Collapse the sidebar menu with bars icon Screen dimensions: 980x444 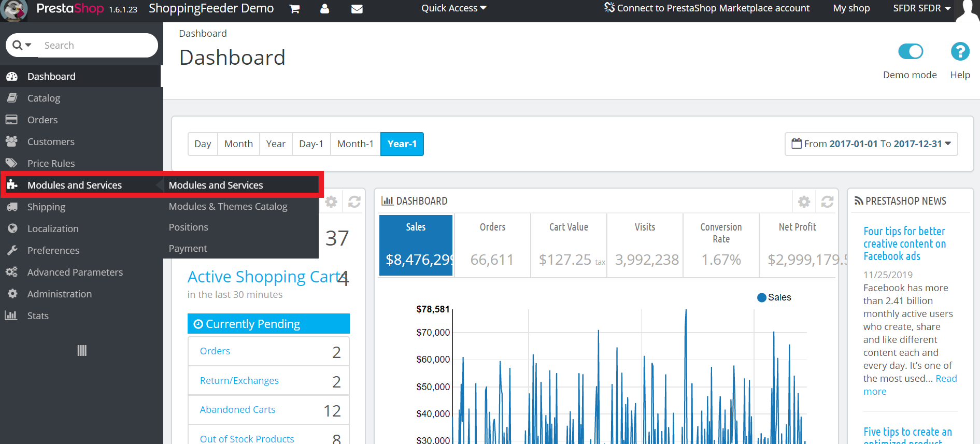[x=82, y=351]
